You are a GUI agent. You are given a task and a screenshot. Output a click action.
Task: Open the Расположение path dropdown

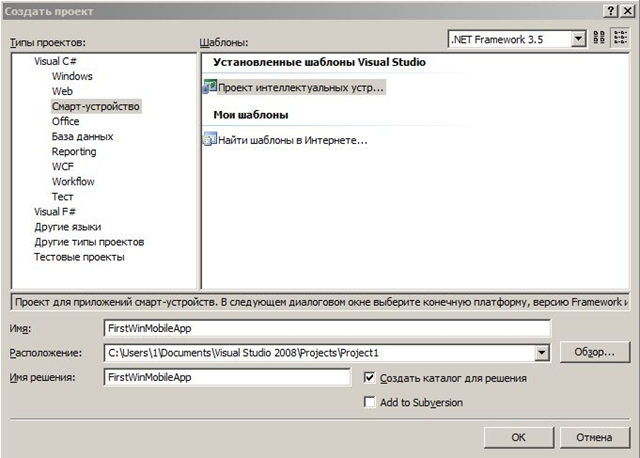pyautogui.click(x=542, y=353)
